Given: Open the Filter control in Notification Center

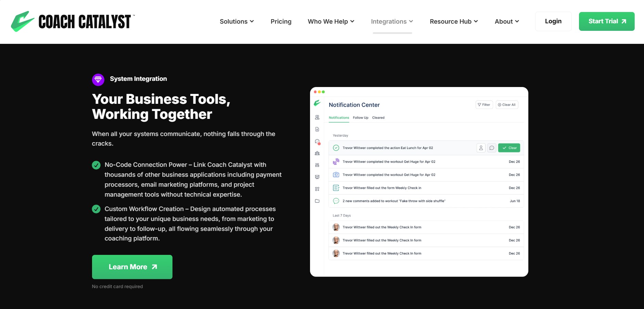Looking at the screenshot, I should (484, 105).
